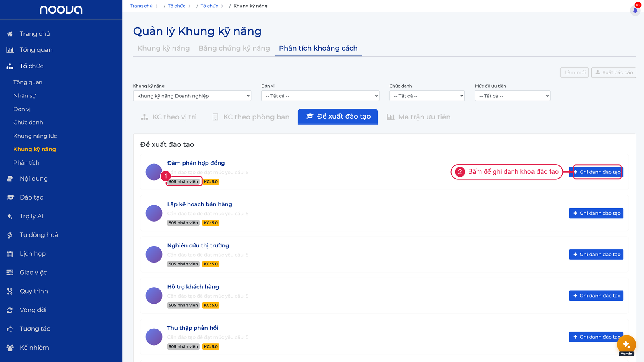The width and height of the screenshot is (644, 362).
Task: Select Khung kỹ năng in sidebar submenu
Action: (35, 149)
